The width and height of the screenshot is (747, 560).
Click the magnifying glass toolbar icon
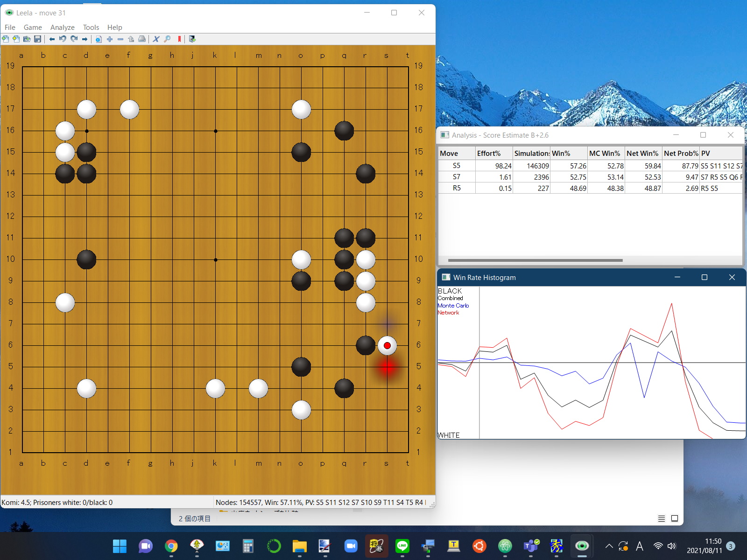[x=167, y=39]
